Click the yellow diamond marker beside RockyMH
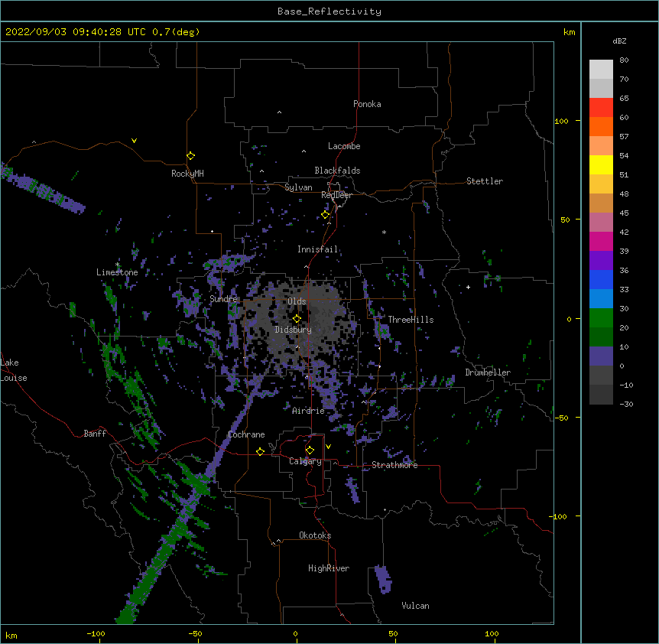 tap(191, 156)
